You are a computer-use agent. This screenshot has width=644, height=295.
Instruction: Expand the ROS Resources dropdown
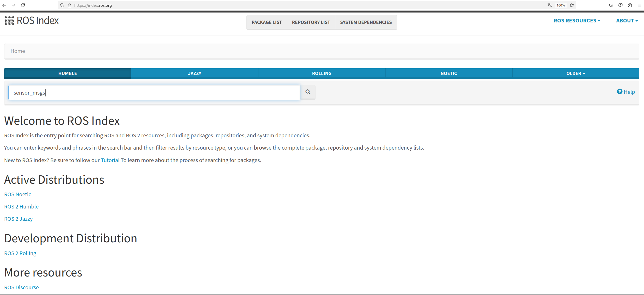577,21
